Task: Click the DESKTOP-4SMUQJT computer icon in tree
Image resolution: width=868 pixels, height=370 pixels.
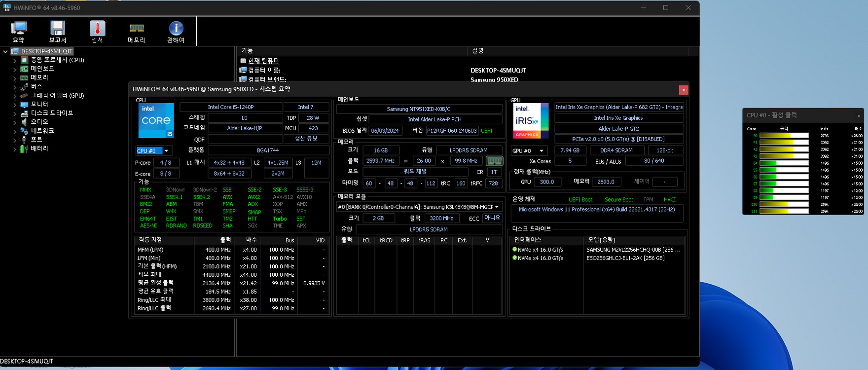Action: click(x=15, y=51)
